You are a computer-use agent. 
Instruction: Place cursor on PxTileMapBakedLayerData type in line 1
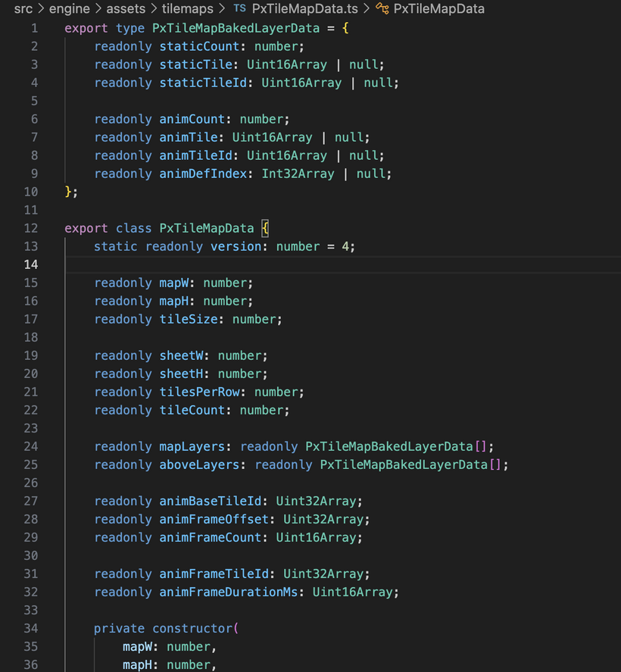(240, 28)
